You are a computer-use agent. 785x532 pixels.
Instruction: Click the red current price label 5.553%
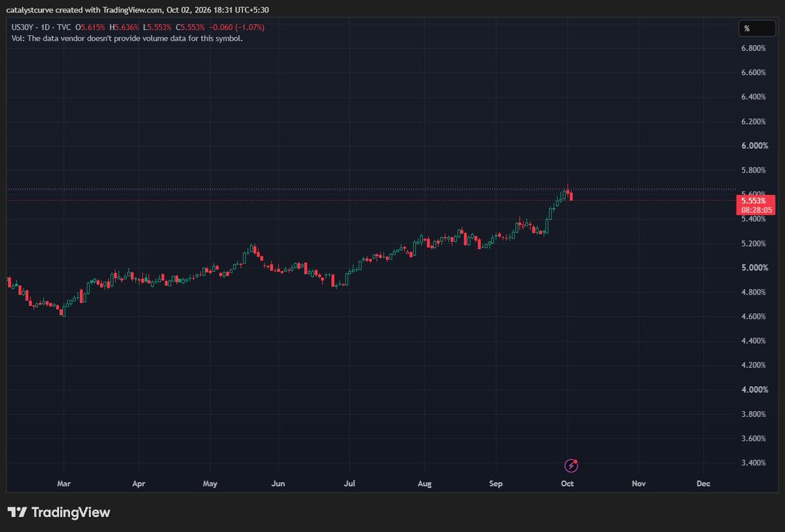(756, 201)
